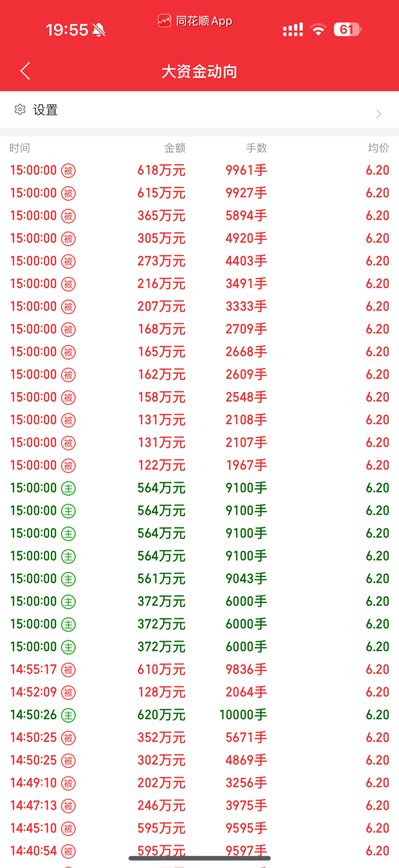Tap 主 badge on 14:50:26 row
This screenshot has height=868, width=399.
[69, 715]
